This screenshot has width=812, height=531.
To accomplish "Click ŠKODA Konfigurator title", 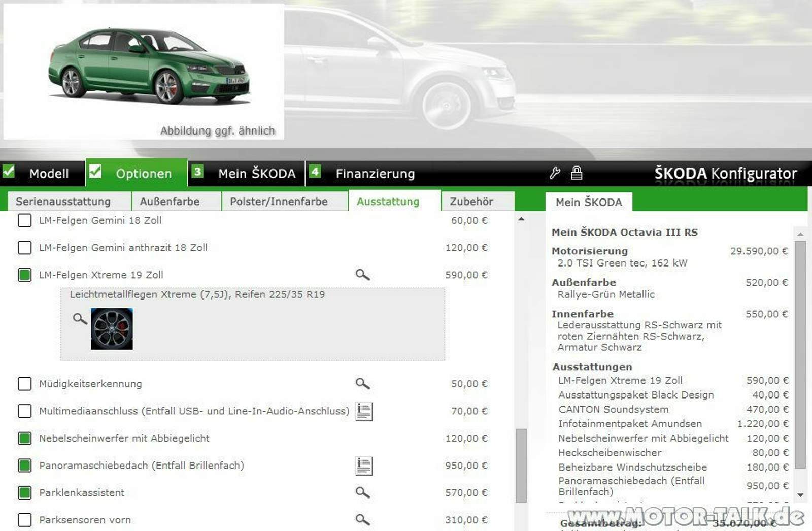I will click(x=726, y=174).
